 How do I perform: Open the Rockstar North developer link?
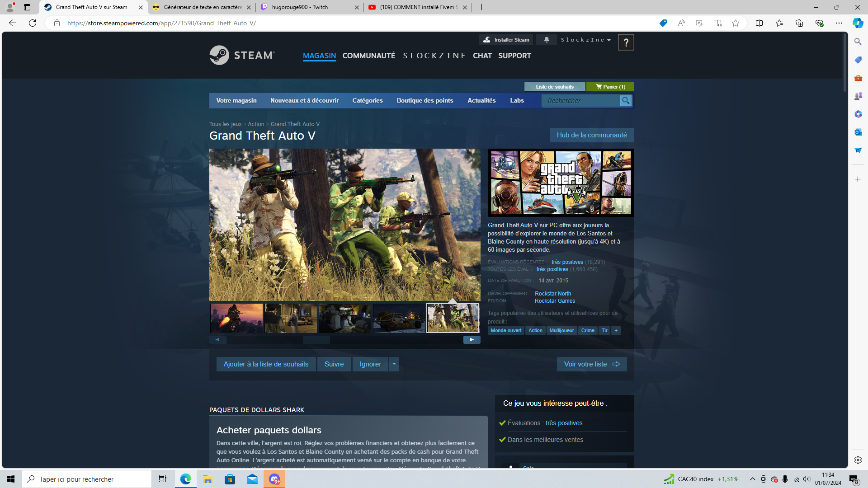pyautogui.click(x=553, y=294)
